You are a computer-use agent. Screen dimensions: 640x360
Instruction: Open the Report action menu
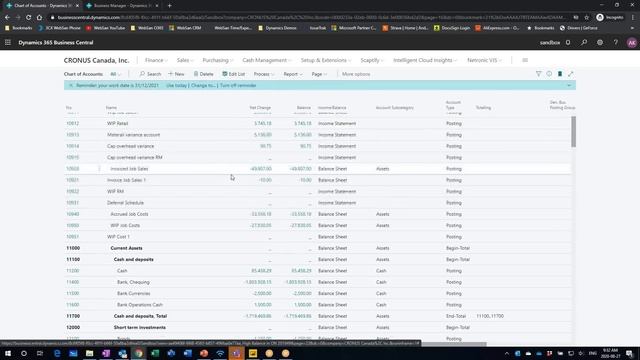[293, 74]
